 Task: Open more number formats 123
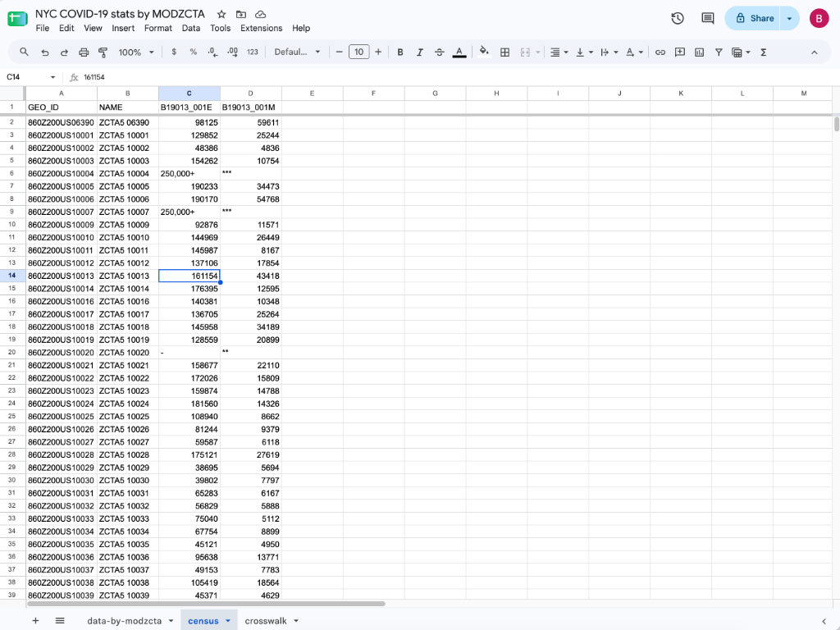point(253,52)
